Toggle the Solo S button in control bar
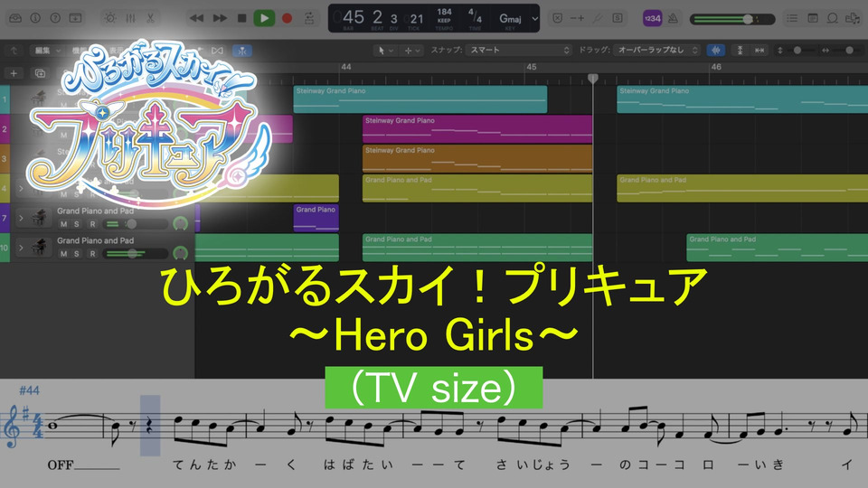868x488 pixels. [x=618, y=18]
